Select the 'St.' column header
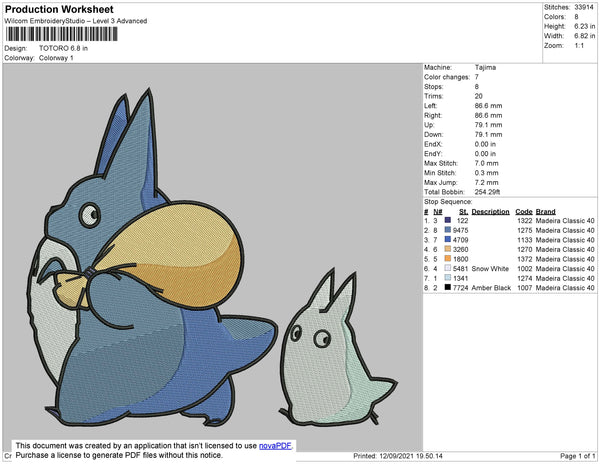Image resolution: width=600 pixels, height=464 pixels. pos(463,212)
